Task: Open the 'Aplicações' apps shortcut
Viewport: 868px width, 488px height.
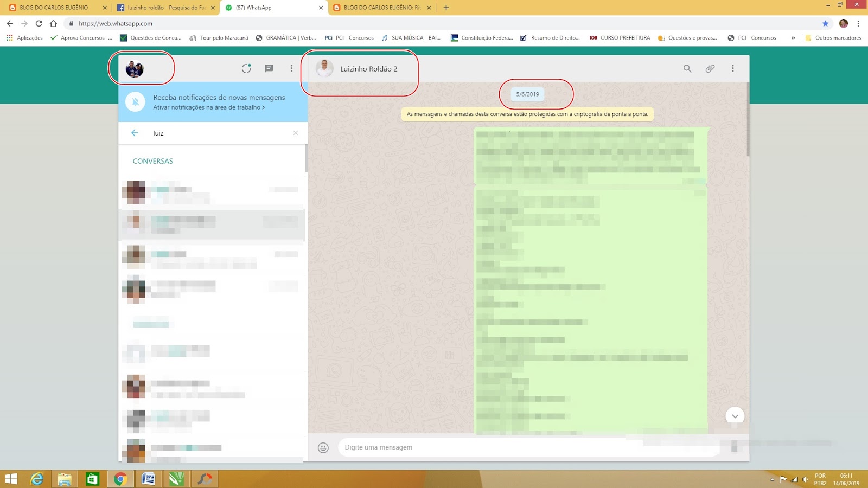Action: click(x=24, y=38)
